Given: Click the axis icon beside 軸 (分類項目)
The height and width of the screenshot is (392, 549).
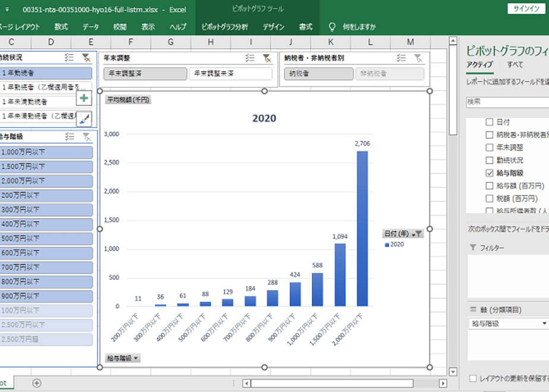Looking at the screenshot, I should 473,309.
